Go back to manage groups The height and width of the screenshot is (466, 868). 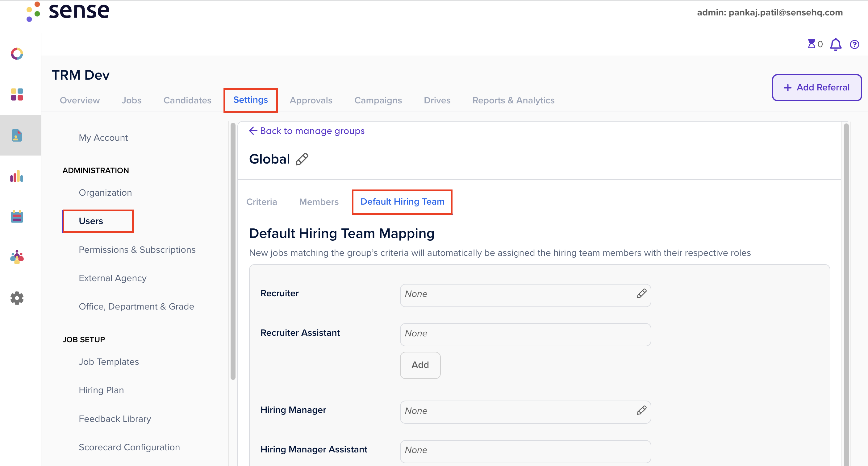point(307,131)
